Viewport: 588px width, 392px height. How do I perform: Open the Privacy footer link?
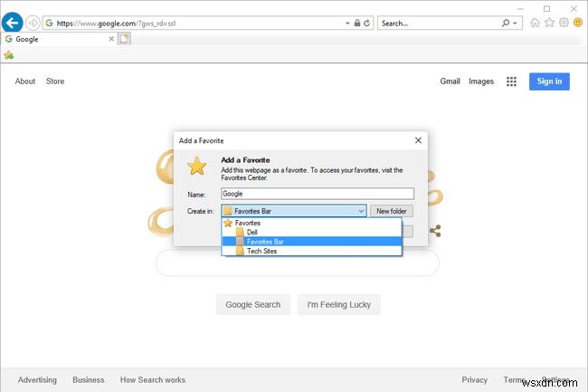click(x=474, y=380)
